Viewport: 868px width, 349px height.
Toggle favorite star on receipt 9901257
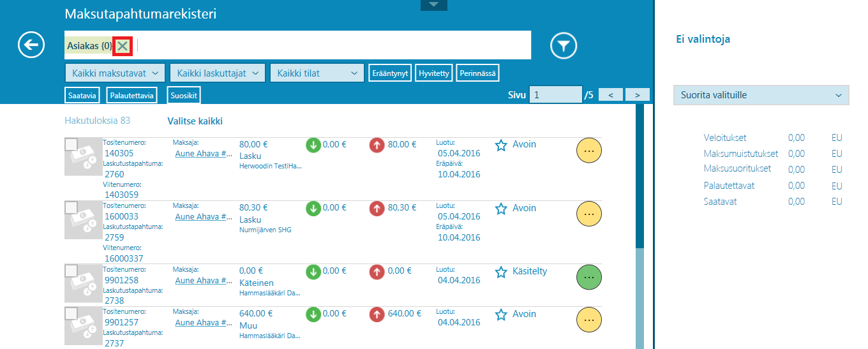501,315
